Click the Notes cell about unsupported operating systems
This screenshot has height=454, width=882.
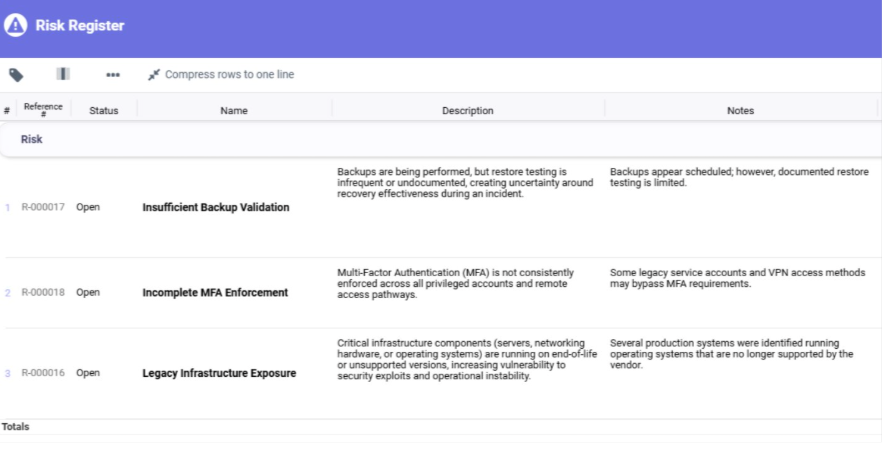pyautogui.click(x=731, y=354)
